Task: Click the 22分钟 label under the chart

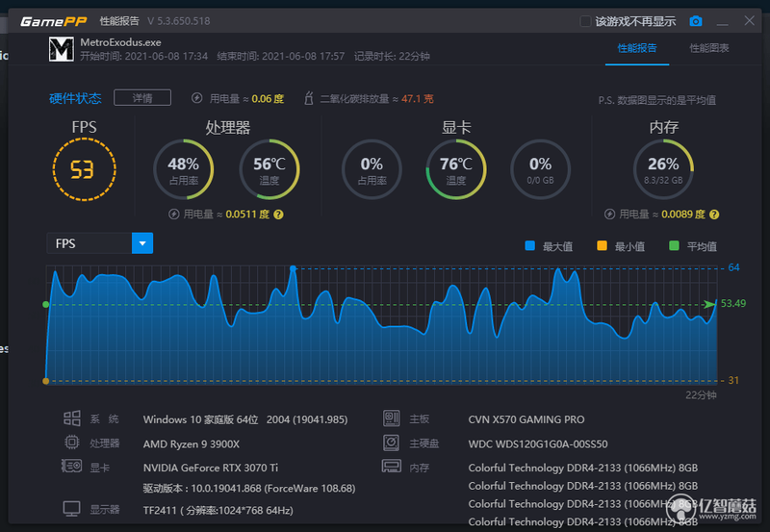Action: 701,395
